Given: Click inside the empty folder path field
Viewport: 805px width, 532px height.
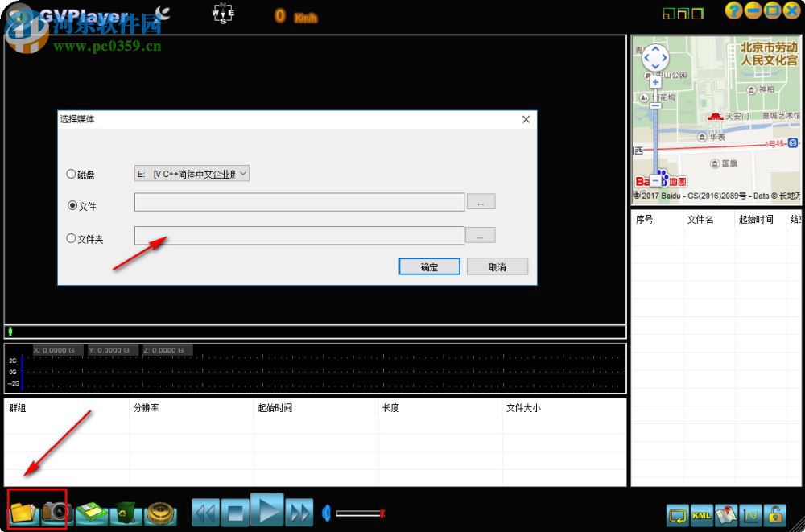Looking at the screenshot, I should pos(298,235).
